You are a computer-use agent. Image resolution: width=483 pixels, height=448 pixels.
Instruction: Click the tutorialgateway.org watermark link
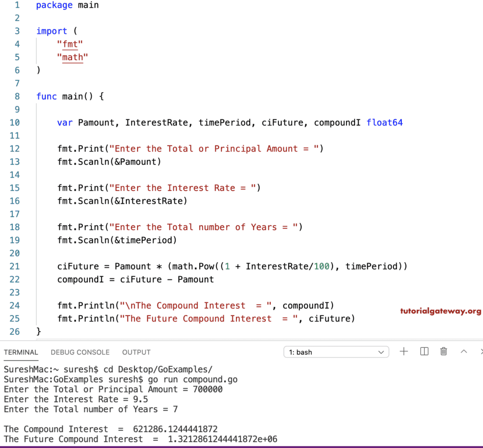point(441,311)
